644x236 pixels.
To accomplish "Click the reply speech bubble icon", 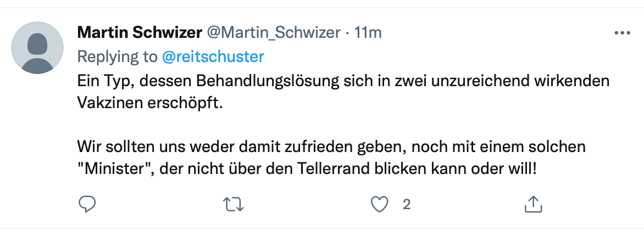I will tap(88, 205).
